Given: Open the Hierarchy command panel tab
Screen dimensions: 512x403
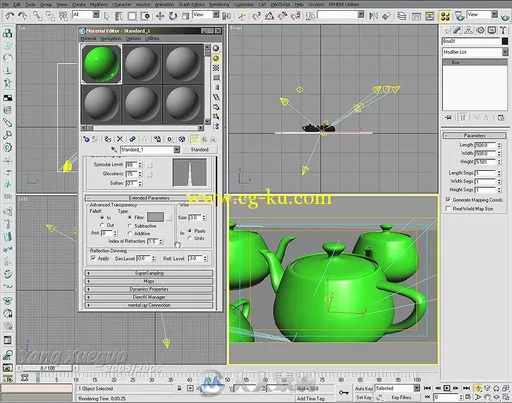Looking at the screenshot, I should (469, 30).
